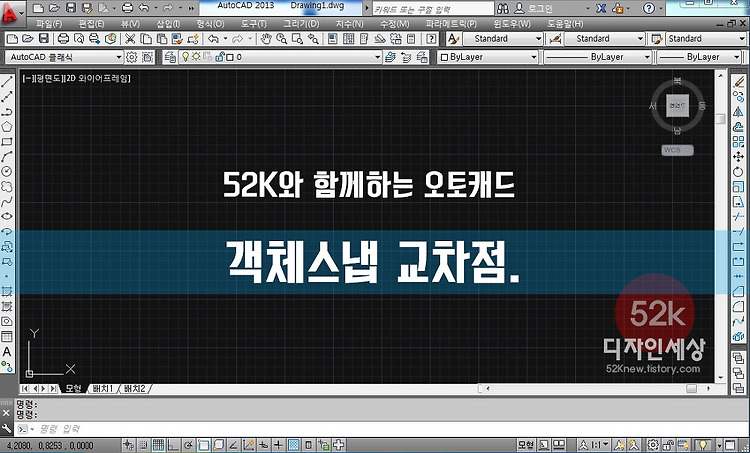The image size is (750, 453).
Task: Open the 파일(F) menu
Action: (x=49, y=23)
